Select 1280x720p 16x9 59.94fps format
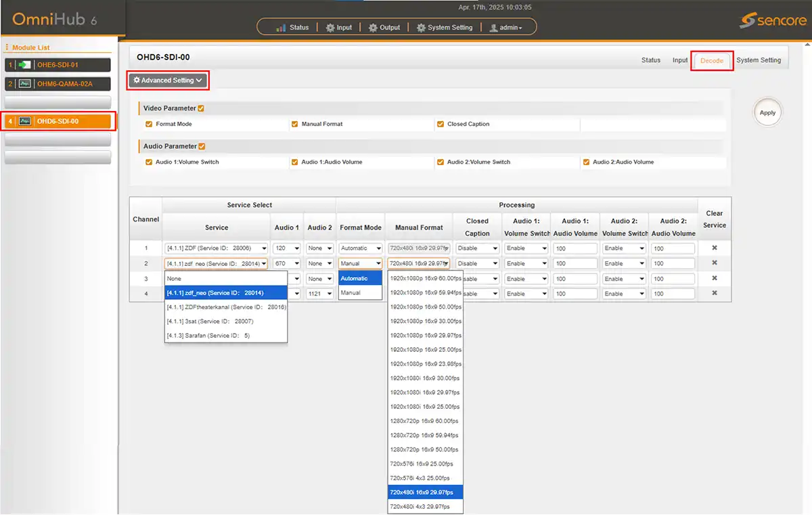Viewport: 812px width, 515px height. tap(426, 435)
